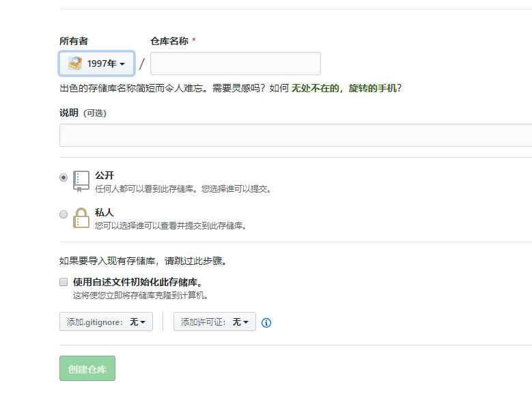The width and height of the screenshot is (532, 398).
Task: Enable initializing repository with README checkbox
Action: [x=64, y=282]
